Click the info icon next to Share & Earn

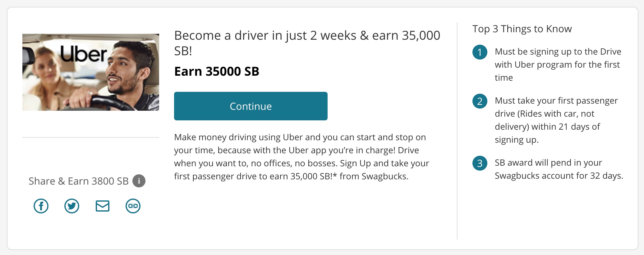[139, 181]
